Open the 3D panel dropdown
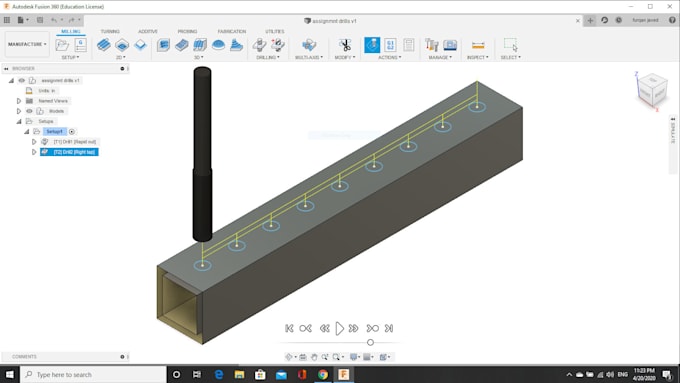 199,57
